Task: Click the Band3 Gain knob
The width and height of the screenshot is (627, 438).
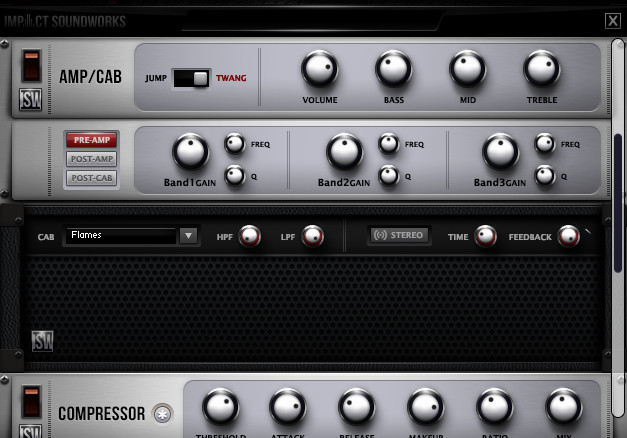Action: pos(500,152)
